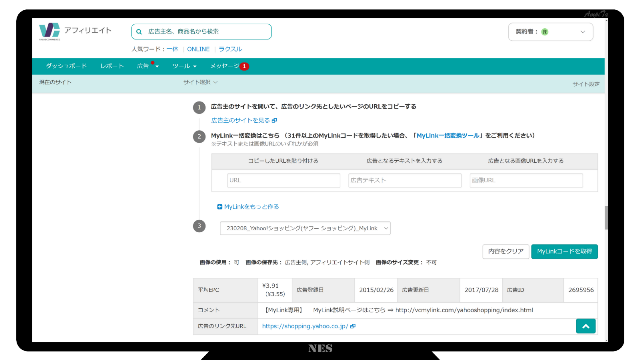Open the ダッシュボード menu item
Viewport: 640px width, 360px height.
coord(66,66)
